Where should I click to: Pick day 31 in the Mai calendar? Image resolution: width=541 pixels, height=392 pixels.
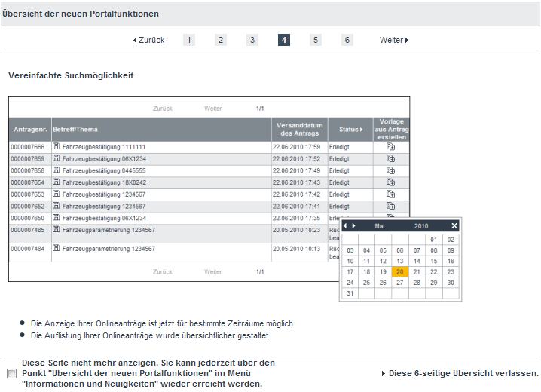click(350, 293)
